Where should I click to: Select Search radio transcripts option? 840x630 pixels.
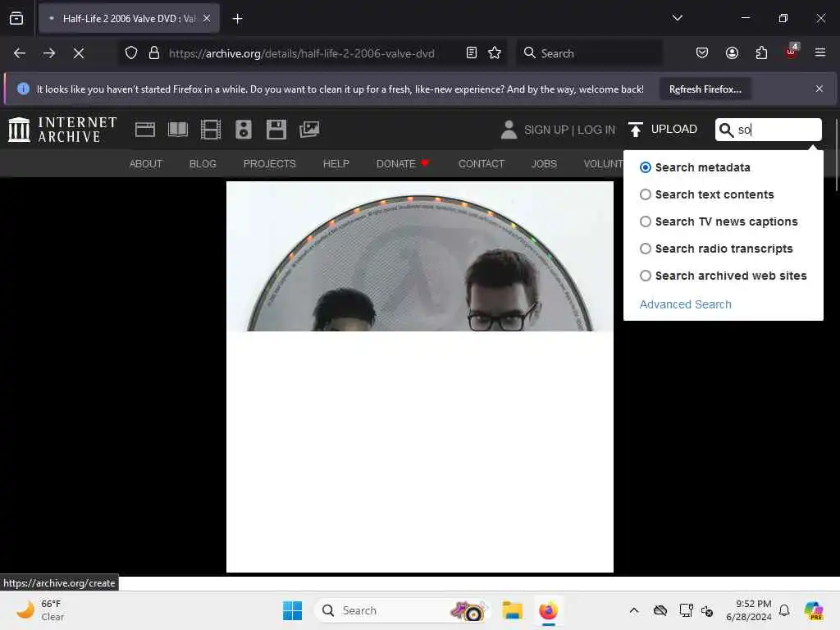click(x=646, y=249)
